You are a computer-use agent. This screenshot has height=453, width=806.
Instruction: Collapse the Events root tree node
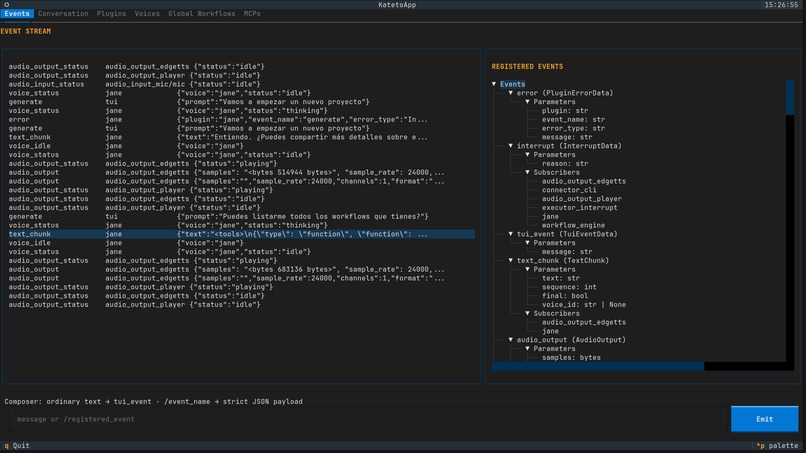tap(494, 84)
